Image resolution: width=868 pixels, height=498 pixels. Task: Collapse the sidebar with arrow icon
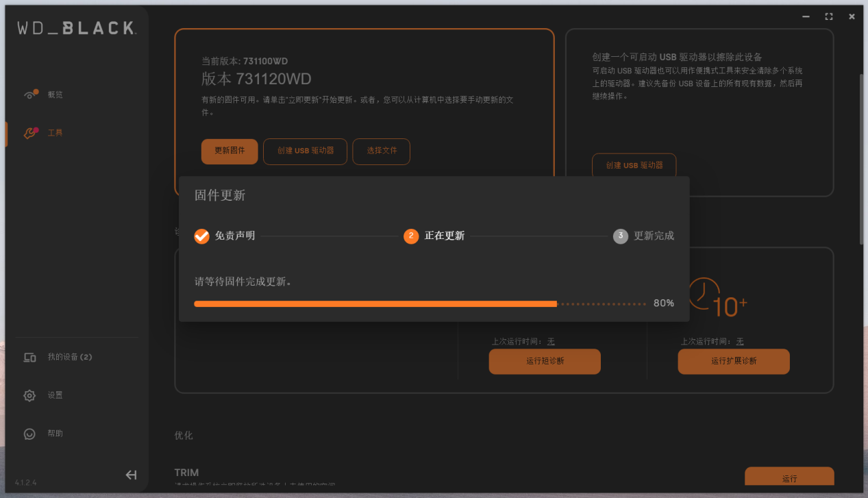coord(131,475)
